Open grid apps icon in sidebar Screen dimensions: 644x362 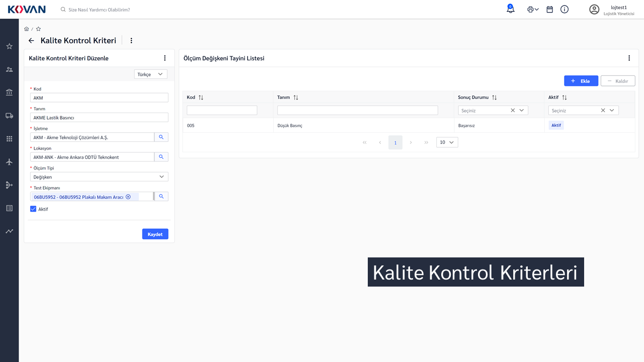(9, 139)
